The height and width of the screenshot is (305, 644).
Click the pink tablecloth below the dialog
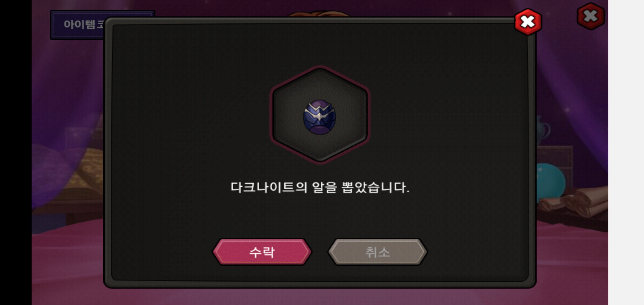click(320, 296)
